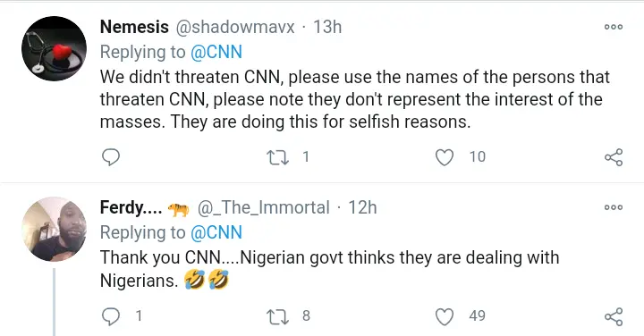Reply to Nemesis's tweet
The height and width of the screenshot is (336, 644).
[111, 157]
